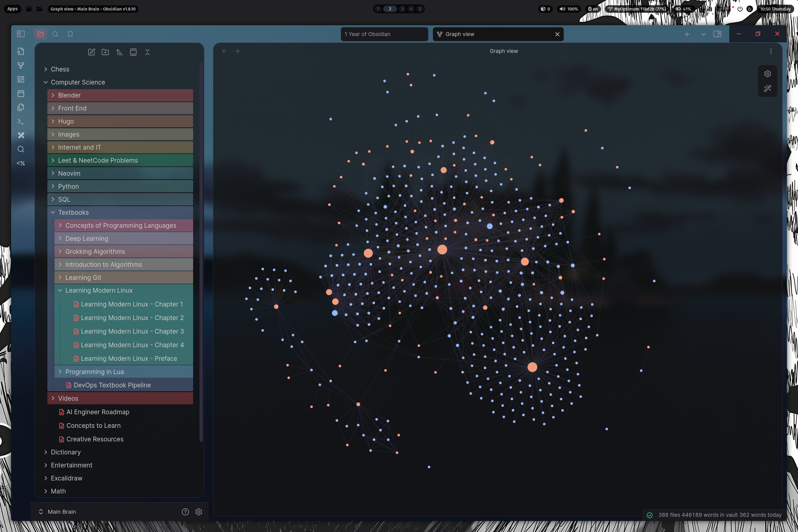Screen dimensions: 798x532
Task: Click the 10:50 Thursday clock
Action: (x=775, y=9)
